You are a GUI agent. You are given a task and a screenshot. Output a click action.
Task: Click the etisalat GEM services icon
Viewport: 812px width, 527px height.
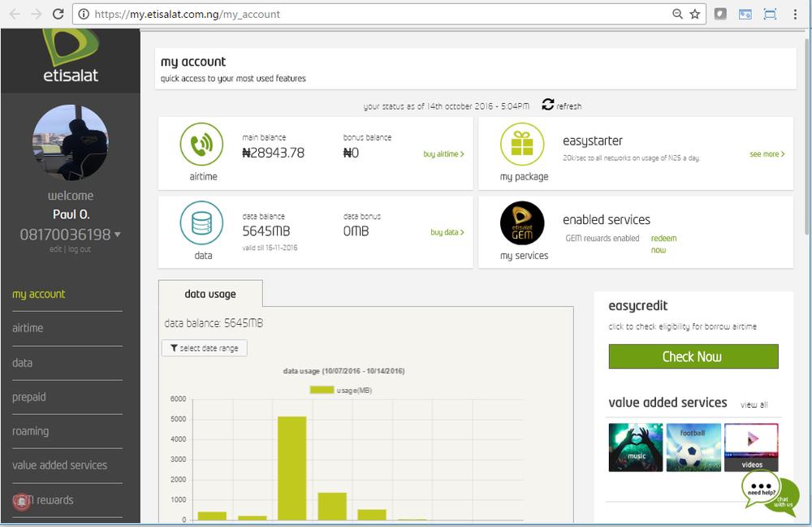click(x=522, y=223)
